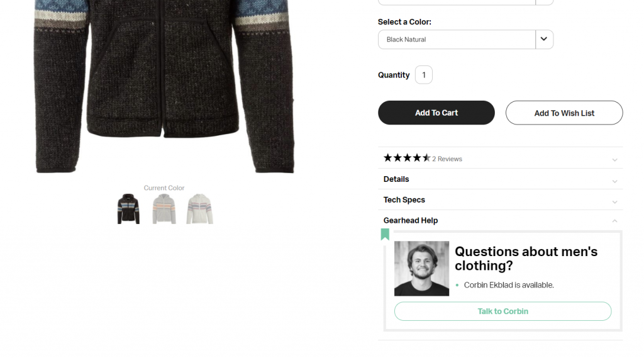Open the 2 Reviews link
Screen dimensions: 644x358
447,159
